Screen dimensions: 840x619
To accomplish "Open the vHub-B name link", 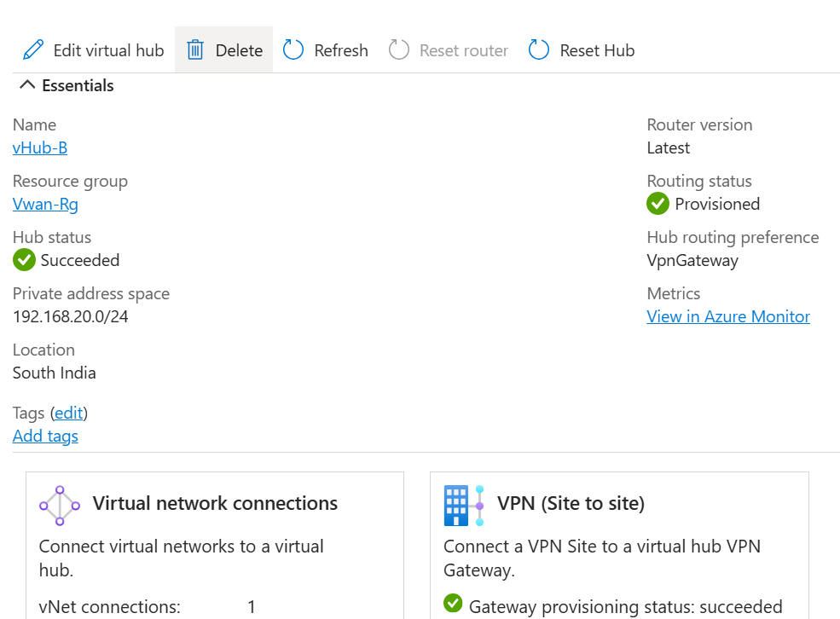I will click(x=39, y=147).
